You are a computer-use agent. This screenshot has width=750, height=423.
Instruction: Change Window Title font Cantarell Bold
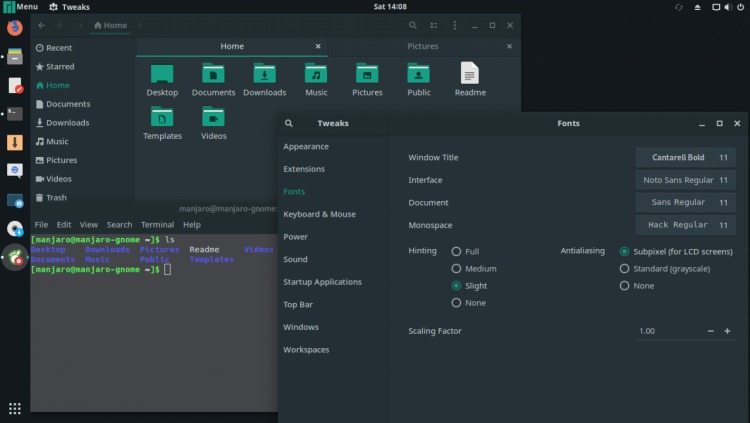685,157
